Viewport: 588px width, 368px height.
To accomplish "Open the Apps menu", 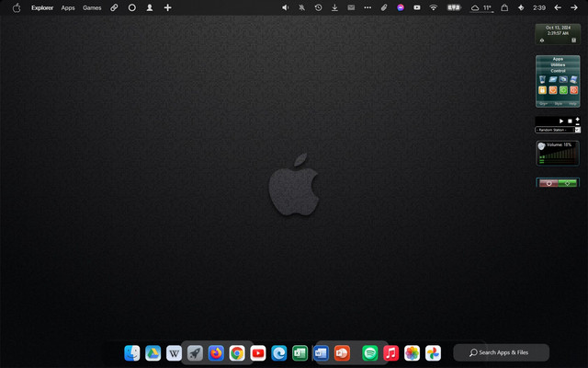I will point(68,8).
